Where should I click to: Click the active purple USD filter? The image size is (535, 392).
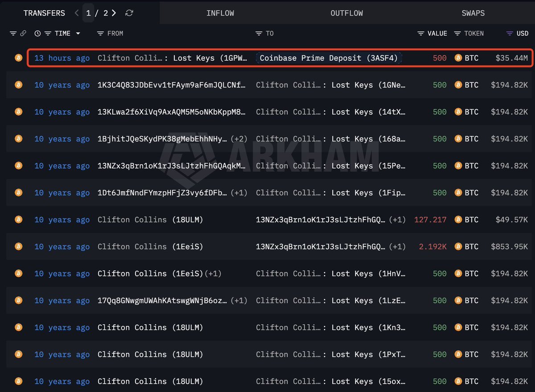click(509, 33)
